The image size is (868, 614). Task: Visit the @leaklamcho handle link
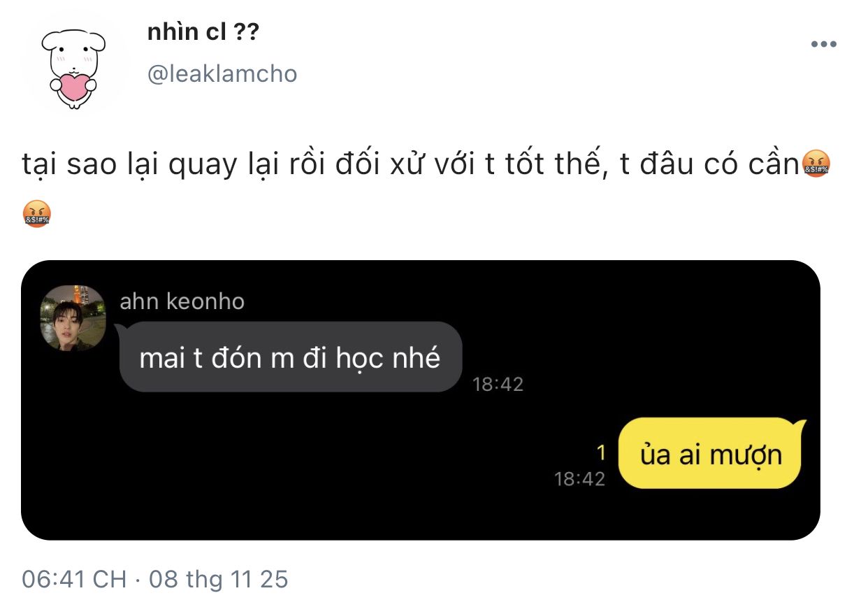click(x=222, y=73)
